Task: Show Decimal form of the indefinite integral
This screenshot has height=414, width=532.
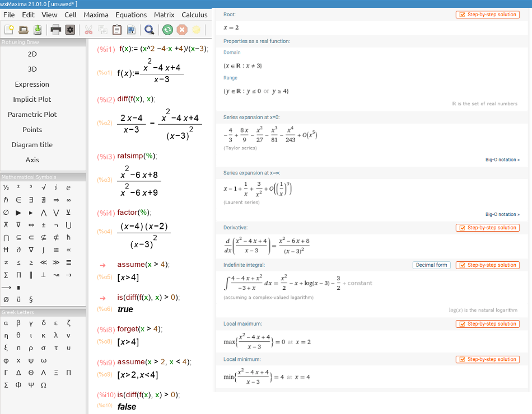Action: tap(431, 265)
